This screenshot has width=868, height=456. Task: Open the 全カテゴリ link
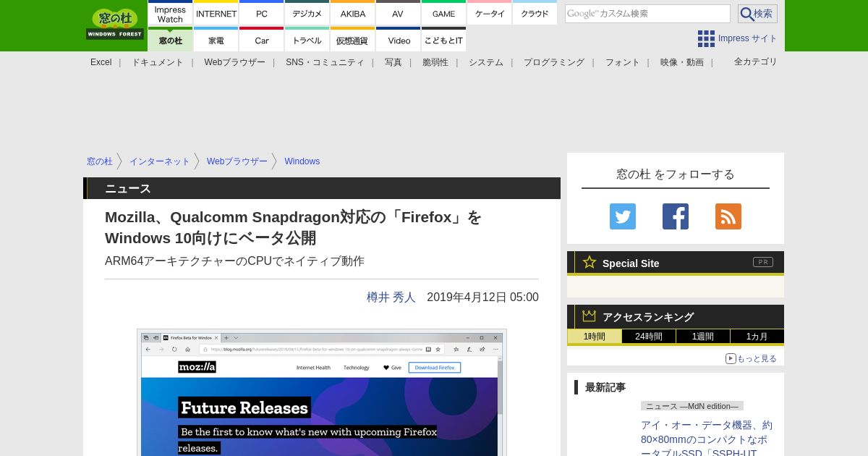tap(756, 62)
